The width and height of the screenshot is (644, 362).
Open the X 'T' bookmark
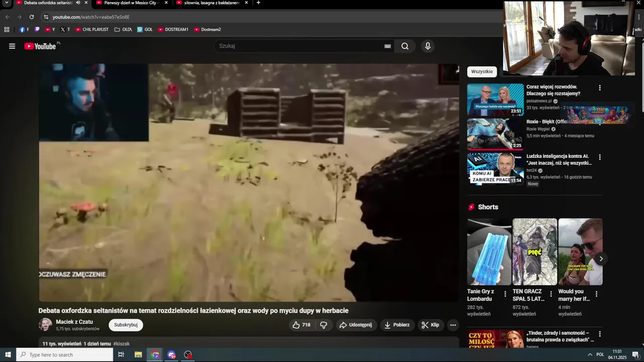click(x=65, y=30)
